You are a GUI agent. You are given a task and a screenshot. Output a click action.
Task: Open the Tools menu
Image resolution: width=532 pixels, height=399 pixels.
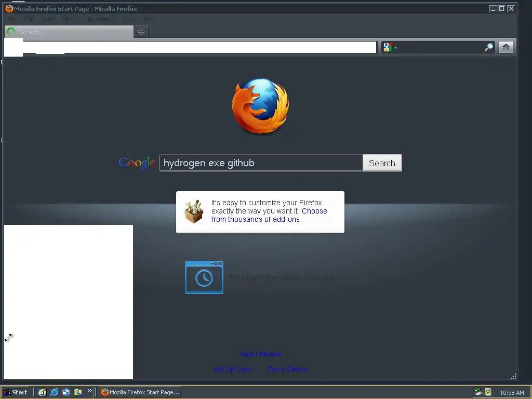(129, 19)
